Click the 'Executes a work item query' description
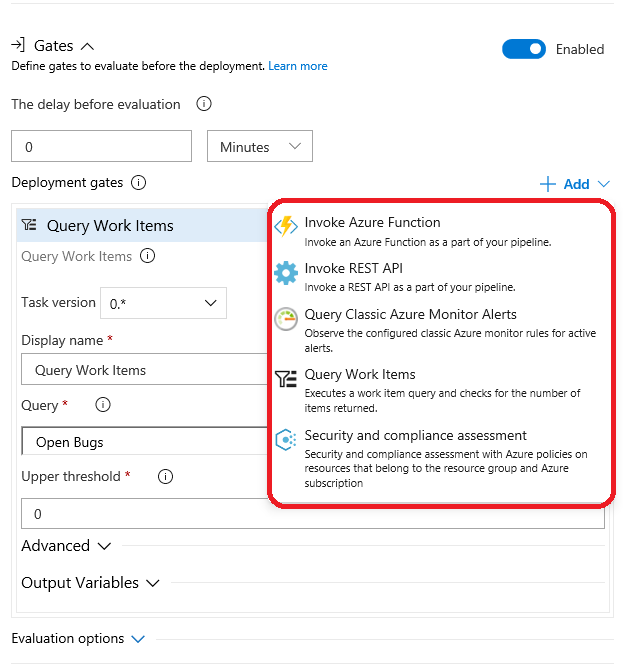 pyautogui.click(x=442, y=400)
